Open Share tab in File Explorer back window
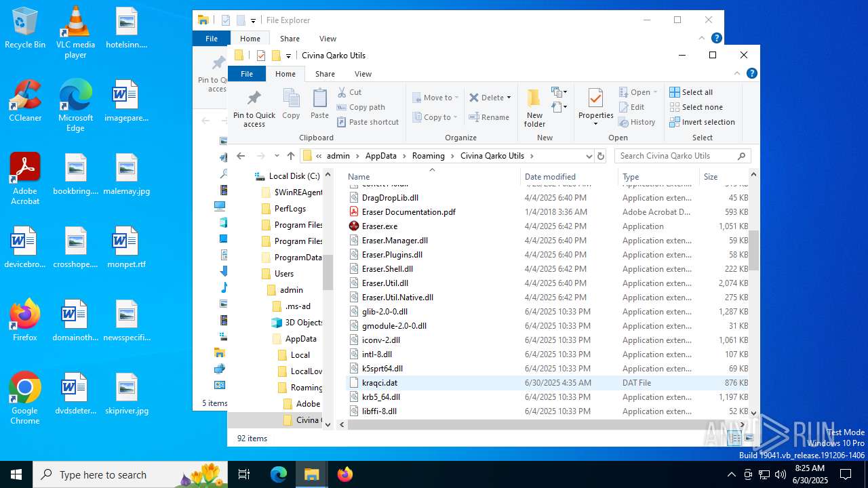 click(290, 39)
